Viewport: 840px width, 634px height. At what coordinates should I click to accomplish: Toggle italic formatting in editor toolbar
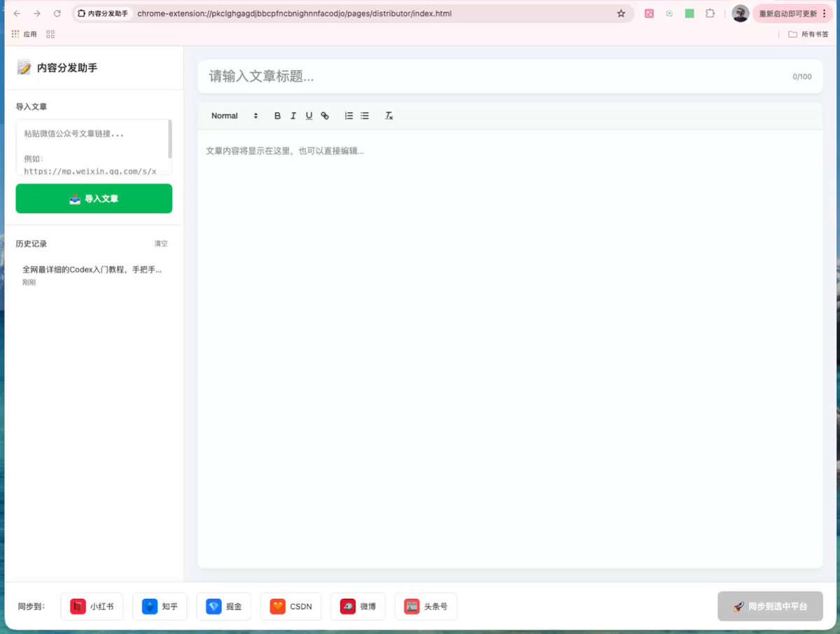[x=293, y=116]
